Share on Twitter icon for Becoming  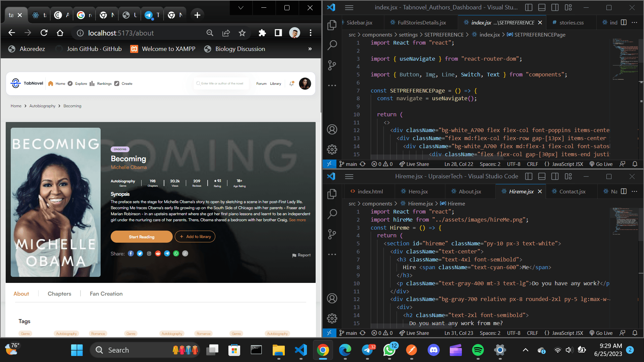coord(140,254)
